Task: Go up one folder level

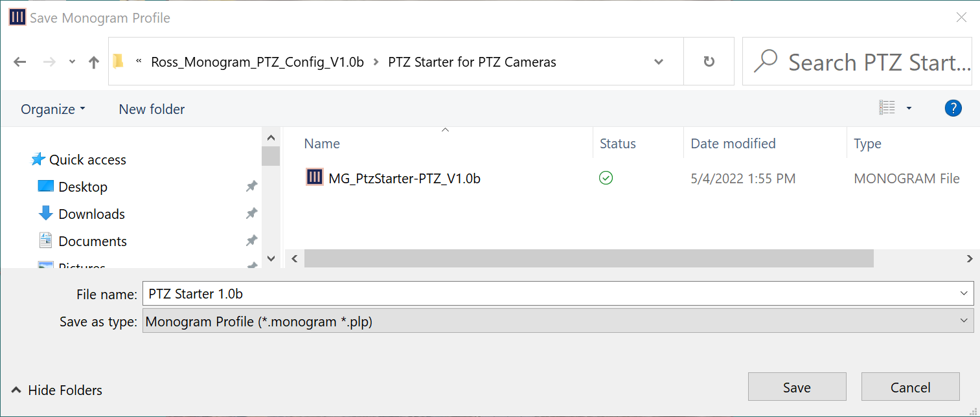Action: 94,62
